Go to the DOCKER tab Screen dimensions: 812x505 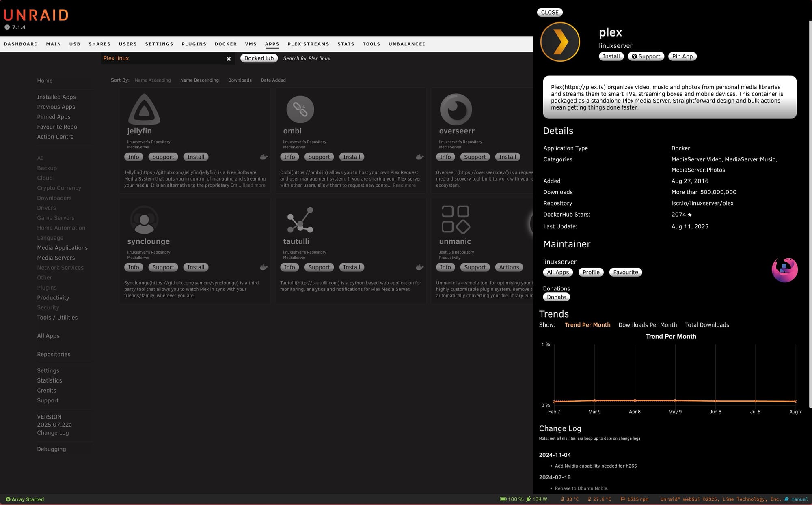226,44
